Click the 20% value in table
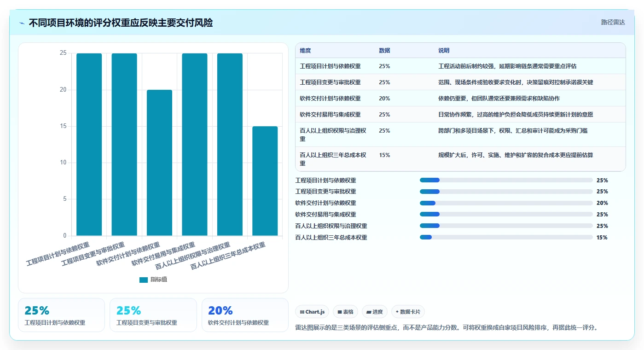The image size is (644, 350). (x=384, y=99)
